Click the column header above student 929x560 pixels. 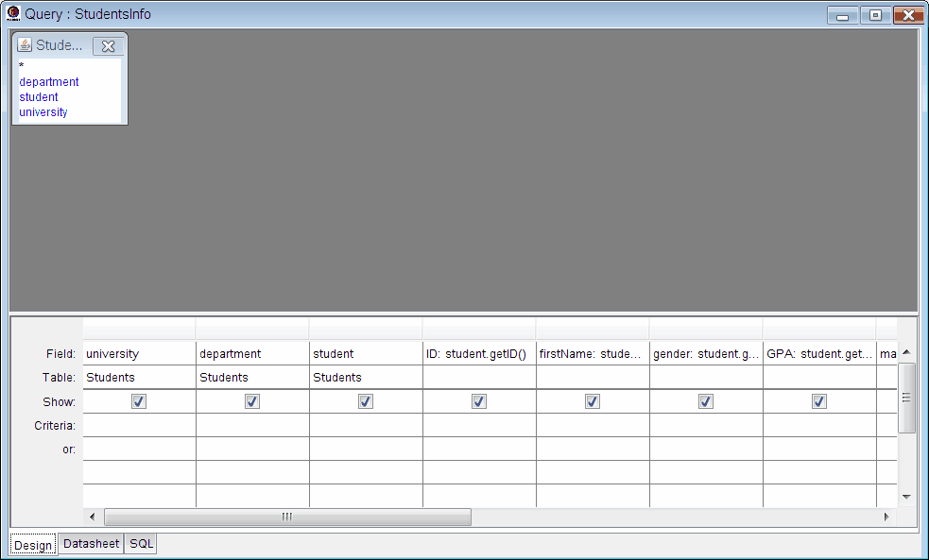click(366, 330)
